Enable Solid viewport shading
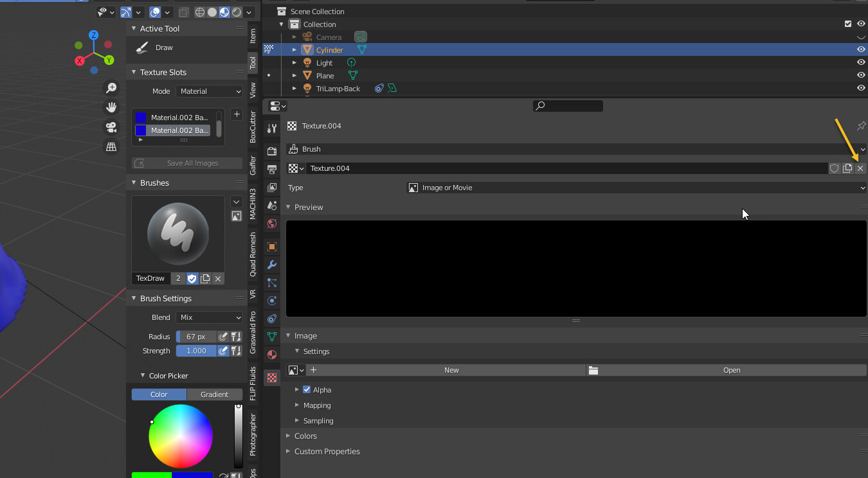The image size is (868, 478). pos(212,12)
